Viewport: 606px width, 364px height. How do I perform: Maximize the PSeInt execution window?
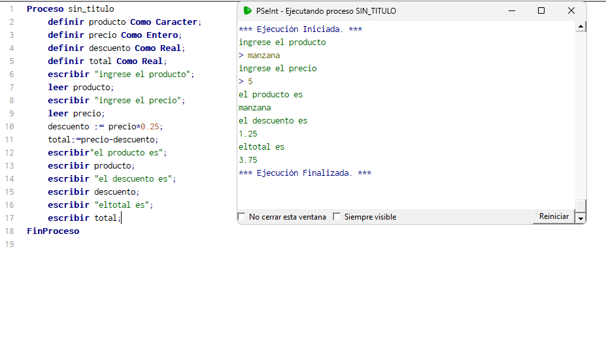pyautogui.click(x=541, y=10)
